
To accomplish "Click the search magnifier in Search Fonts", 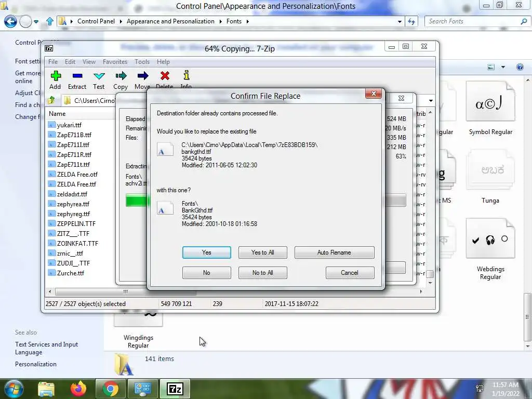I will click(524, 21).
